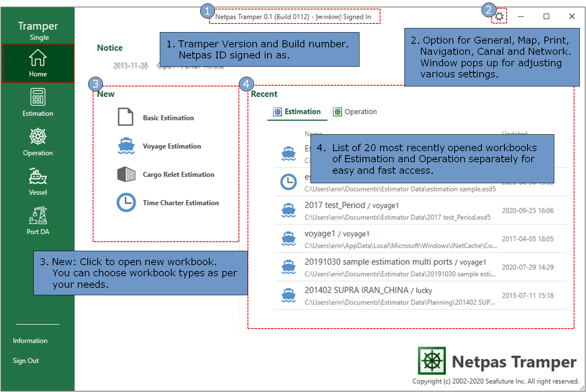Click ship icon of 201402 SUPRA IRAN_CHINA row

click(288, 296)
